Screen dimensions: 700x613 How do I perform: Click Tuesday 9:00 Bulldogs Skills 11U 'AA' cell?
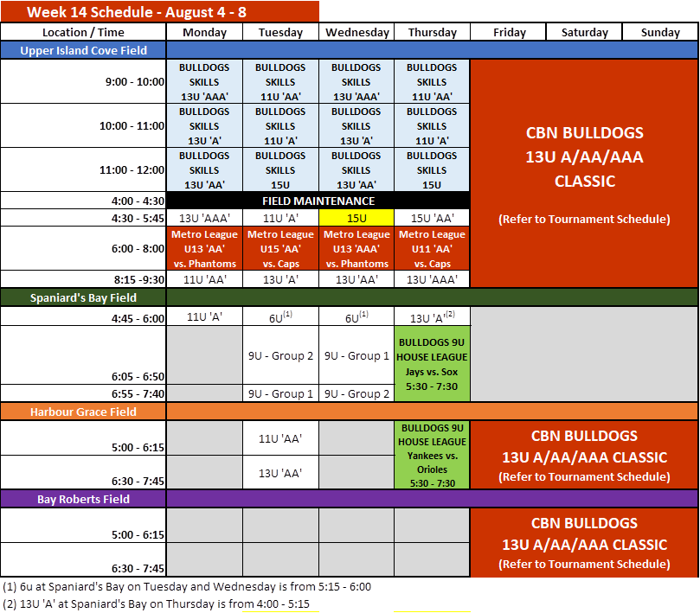(x=280, y=81)
